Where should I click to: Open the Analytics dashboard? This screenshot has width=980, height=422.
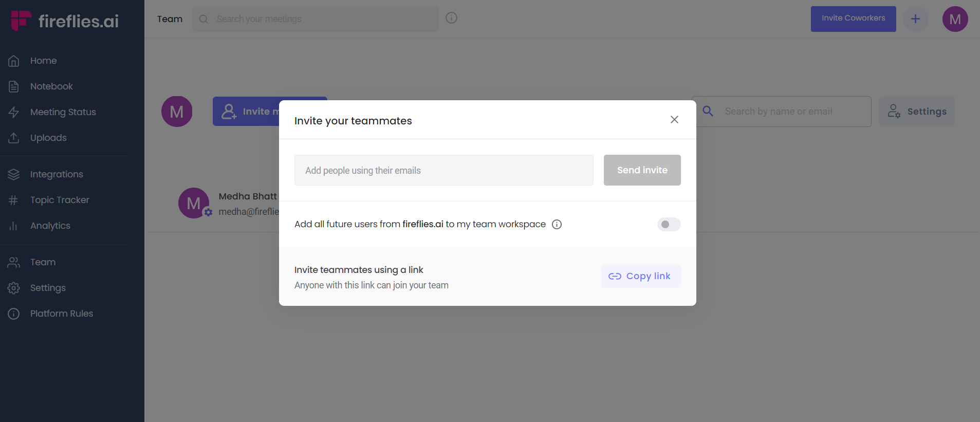click(x=50, y=225)
